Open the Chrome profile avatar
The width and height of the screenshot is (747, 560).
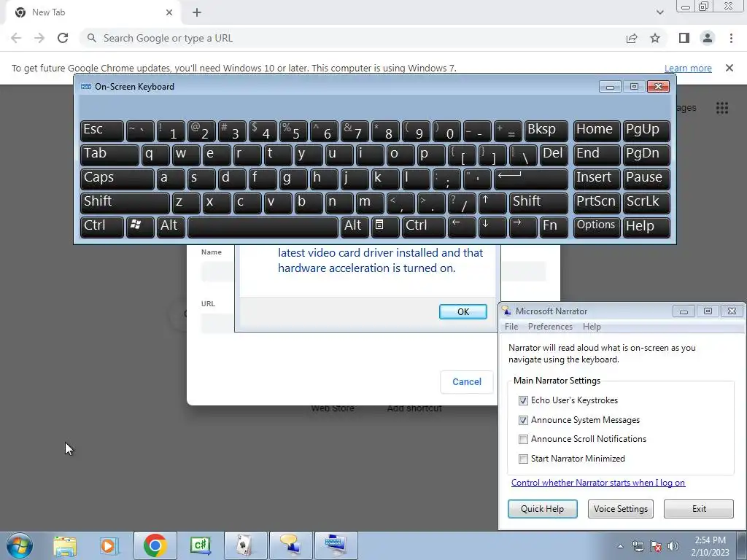coord(708,38)
